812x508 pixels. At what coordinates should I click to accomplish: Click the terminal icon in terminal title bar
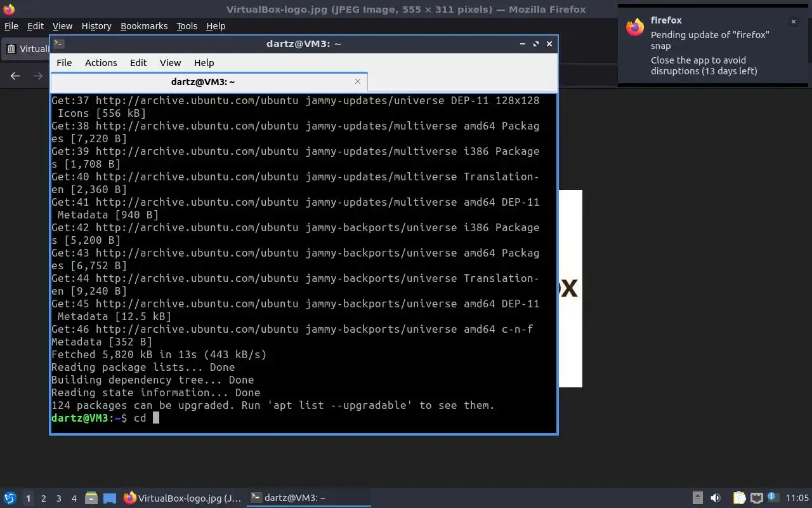[58, 44]
